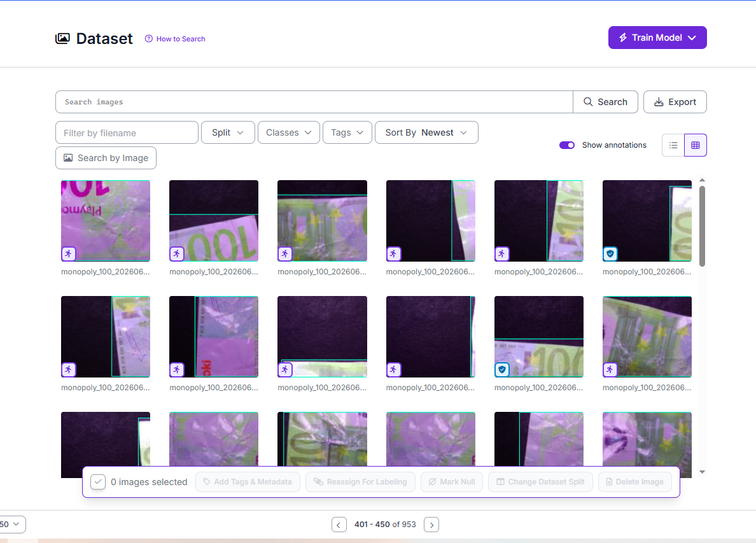Click the Dataset image icon in header
This screenshot has height=543, width=756.
[62, 39]
